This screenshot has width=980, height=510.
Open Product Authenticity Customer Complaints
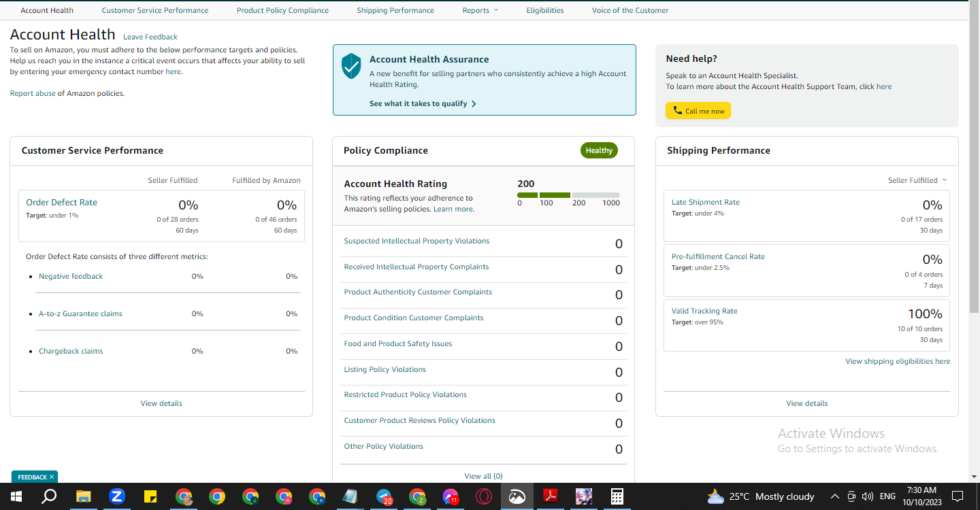[x=418, y=292]
